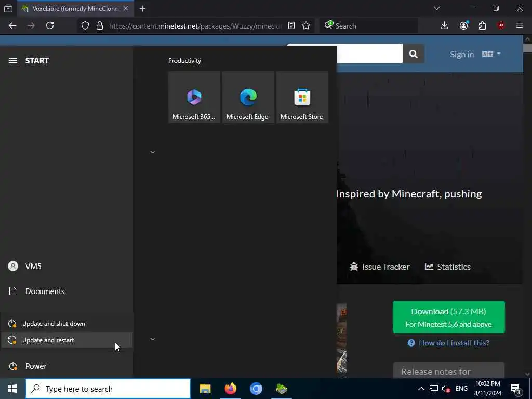Open the Microsoft 365 tile
Image resolution: width=532 pixels, height=399 pixels.
pyautogui.click(x=194, y=97)
